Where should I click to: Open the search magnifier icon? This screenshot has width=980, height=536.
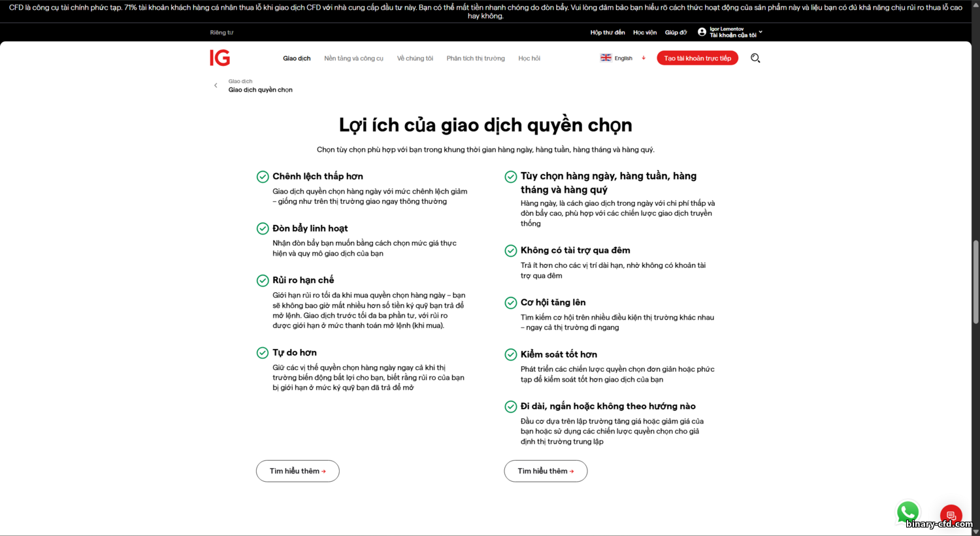pyautogui.click(x=755, y=58)
